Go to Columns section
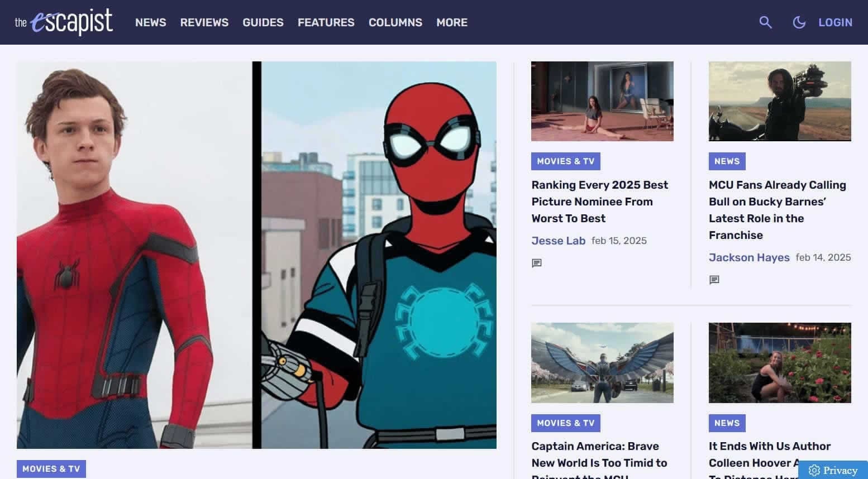Image resolution: width=868 pixels, height=479 pixels. (x=395, y=22)
